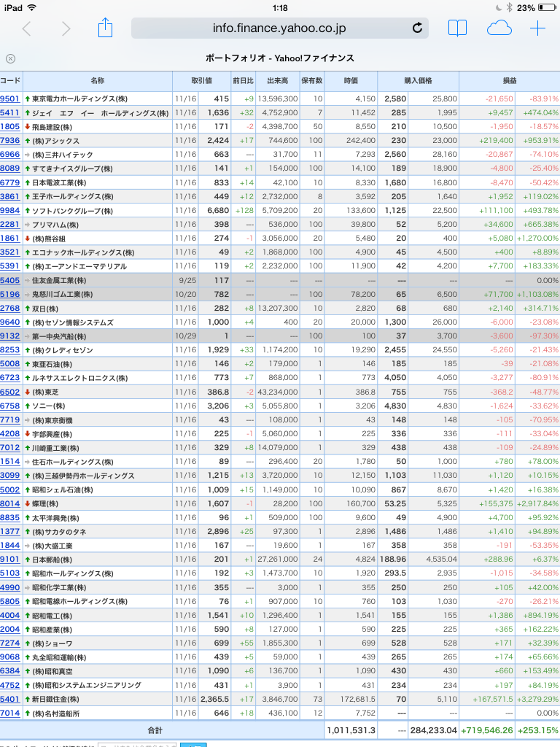
Task: Select the total market value 1,011,531.3
Action: 351,729
